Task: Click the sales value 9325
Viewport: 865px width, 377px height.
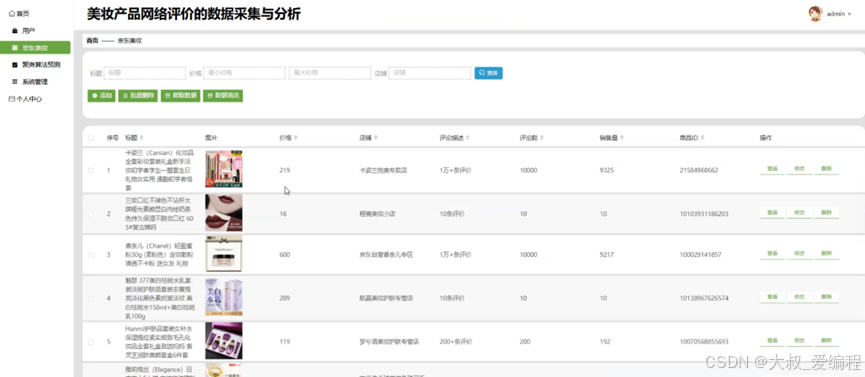Action: pos(606,171)
